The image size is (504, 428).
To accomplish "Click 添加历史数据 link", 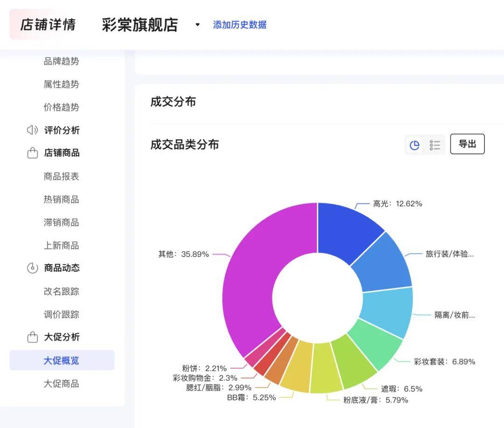I will click(x=239, y=25).
